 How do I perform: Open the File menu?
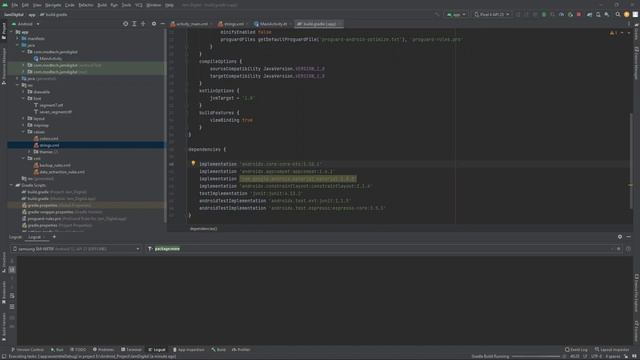[x=15, y=5]
